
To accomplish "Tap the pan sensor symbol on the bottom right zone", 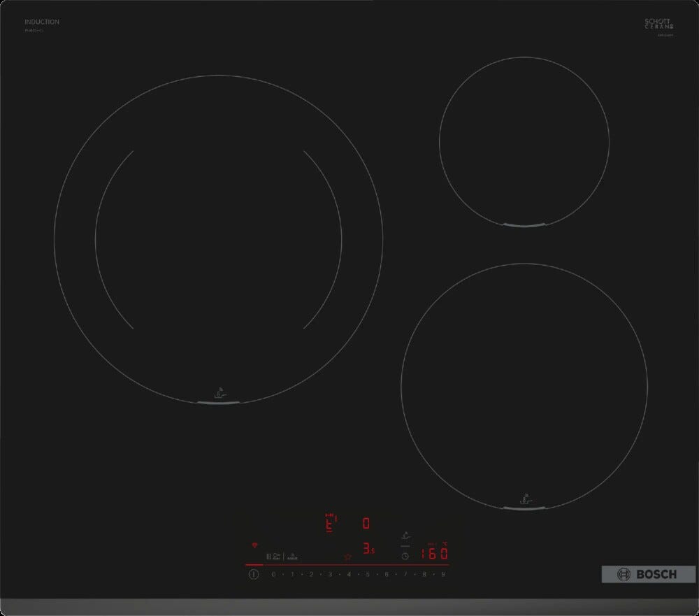I will coord(526,499).
